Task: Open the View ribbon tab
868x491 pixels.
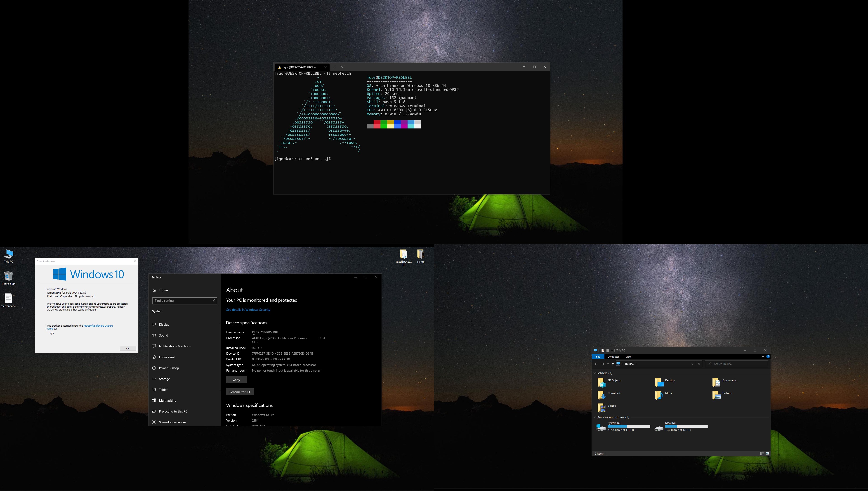Action: (x=628, y=356)
